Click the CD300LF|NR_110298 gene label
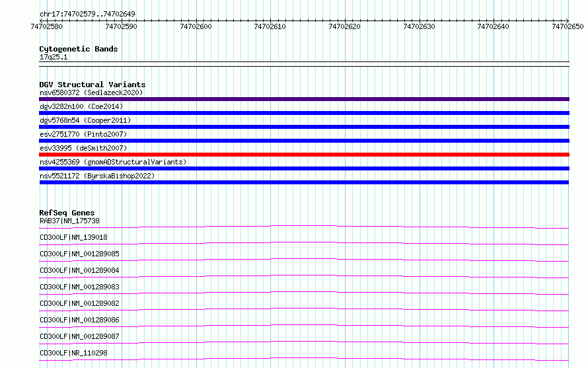 (x=73, y=353)
